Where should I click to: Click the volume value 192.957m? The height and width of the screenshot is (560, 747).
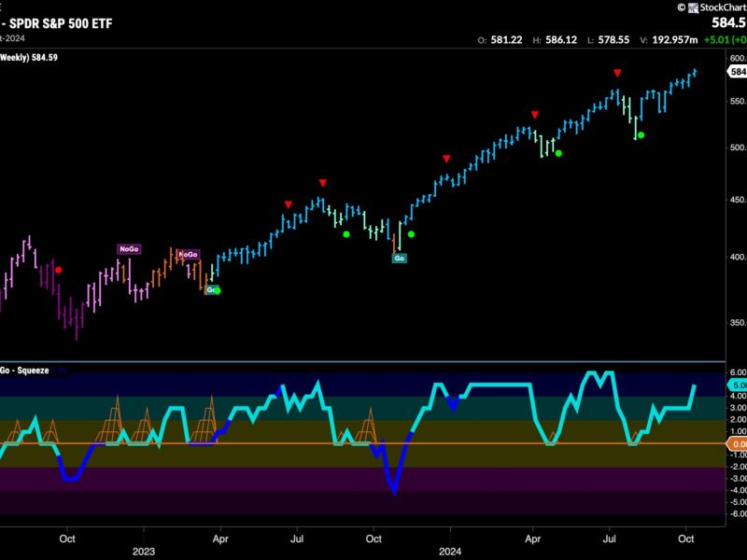pyautogui.click(x=674, y=40)
